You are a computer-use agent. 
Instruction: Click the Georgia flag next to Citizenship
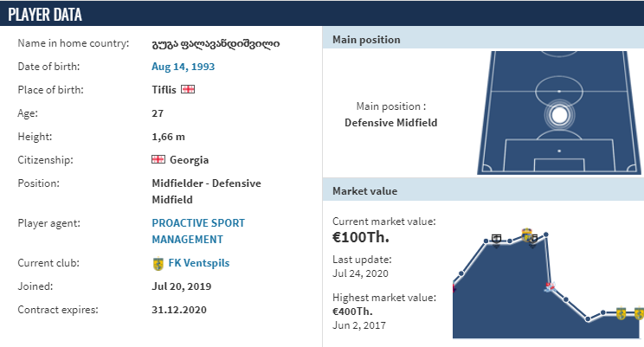[158, 159]
